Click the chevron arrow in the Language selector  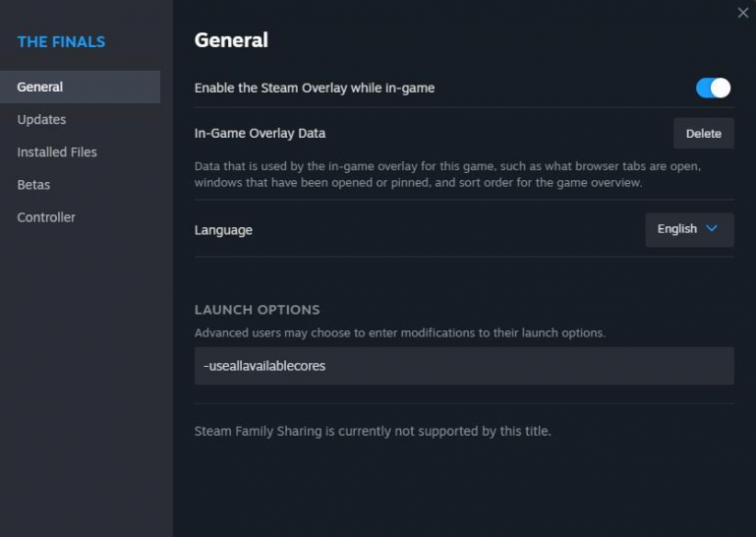713,229
